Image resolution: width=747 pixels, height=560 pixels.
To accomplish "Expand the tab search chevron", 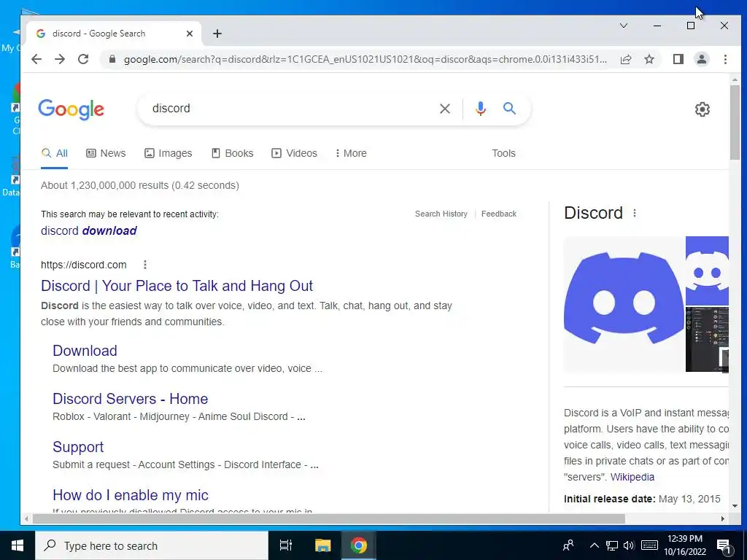I will tap(623, 26).
